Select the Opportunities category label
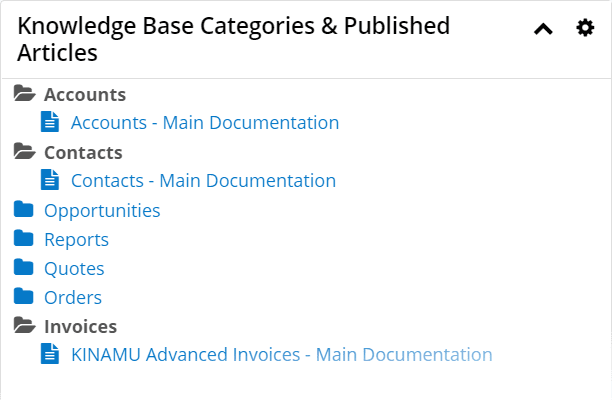 pyautogui.click(x=102, y=211)
